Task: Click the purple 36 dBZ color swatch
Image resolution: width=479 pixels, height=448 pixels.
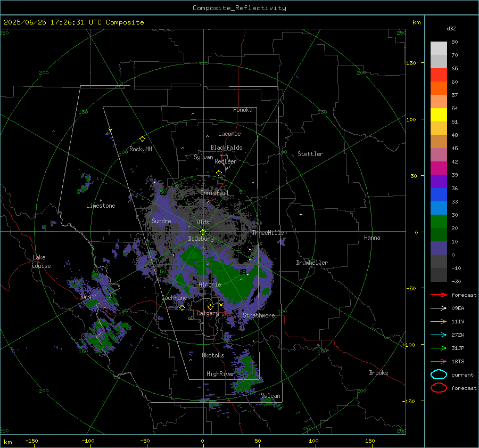Action: pos(439,182)
